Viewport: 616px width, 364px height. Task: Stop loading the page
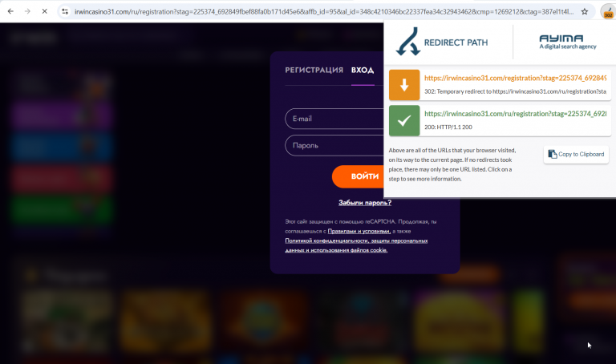[44, 11]
